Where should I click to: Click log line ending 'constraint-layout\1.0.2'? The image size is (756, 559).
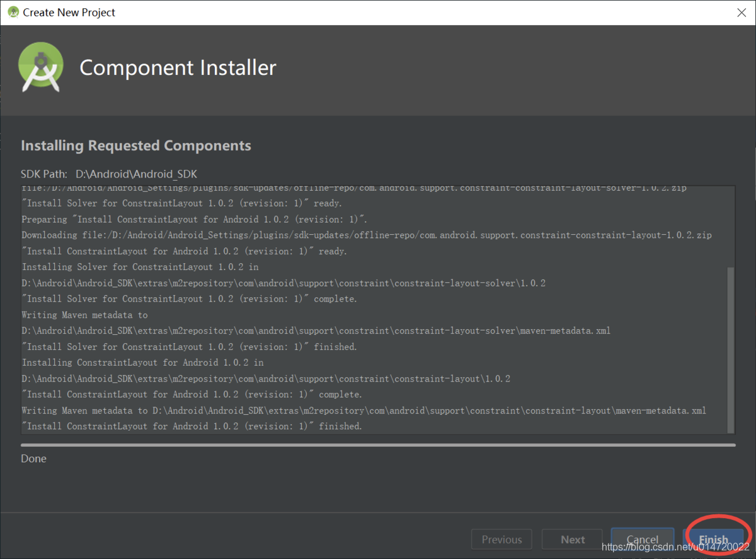coord(266,379)
